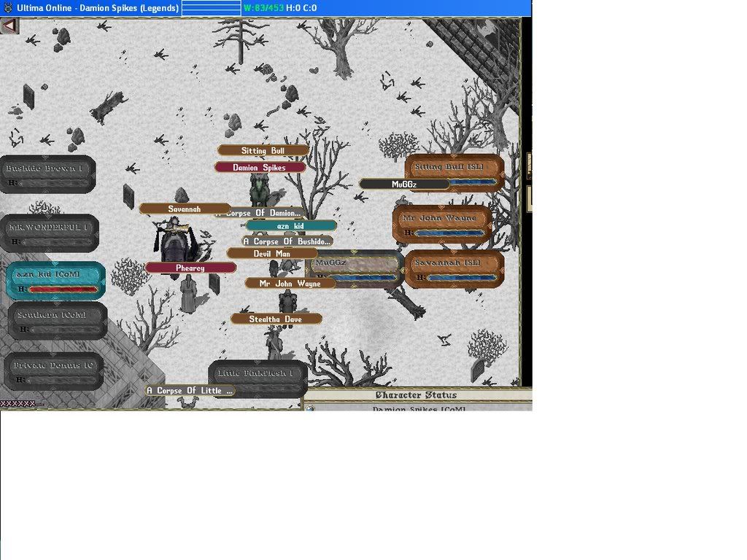This screenshot has width=747, height=560.
Task: Open the A Corpse Of Damion label
Action: pos(264,213)
